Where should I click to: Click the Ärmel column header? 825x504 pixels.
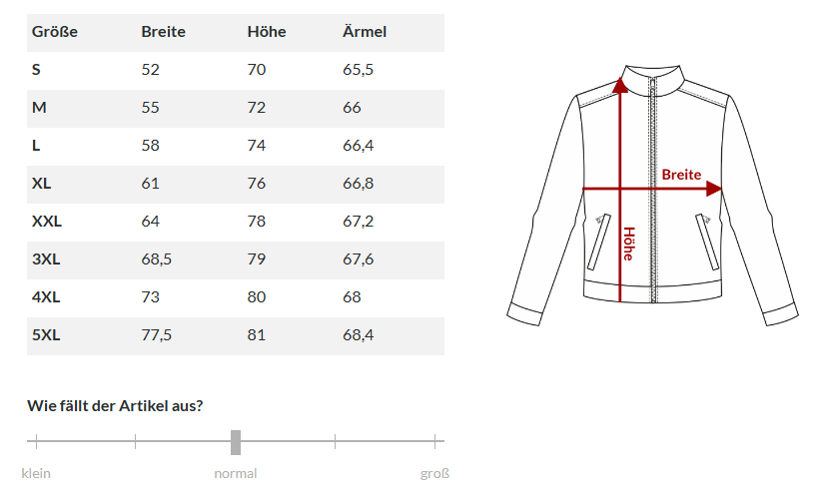pos(364,32)
